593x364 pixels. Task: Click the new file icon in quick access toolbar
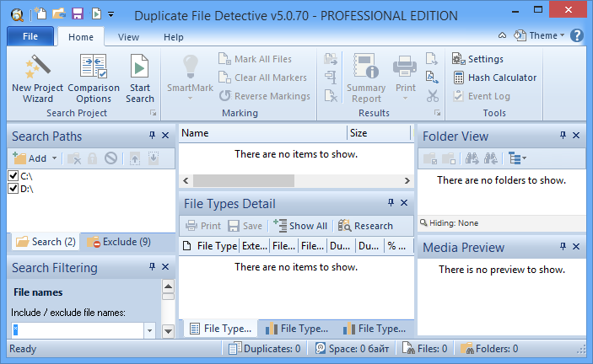pyautogui.click(x=40, y=14)
